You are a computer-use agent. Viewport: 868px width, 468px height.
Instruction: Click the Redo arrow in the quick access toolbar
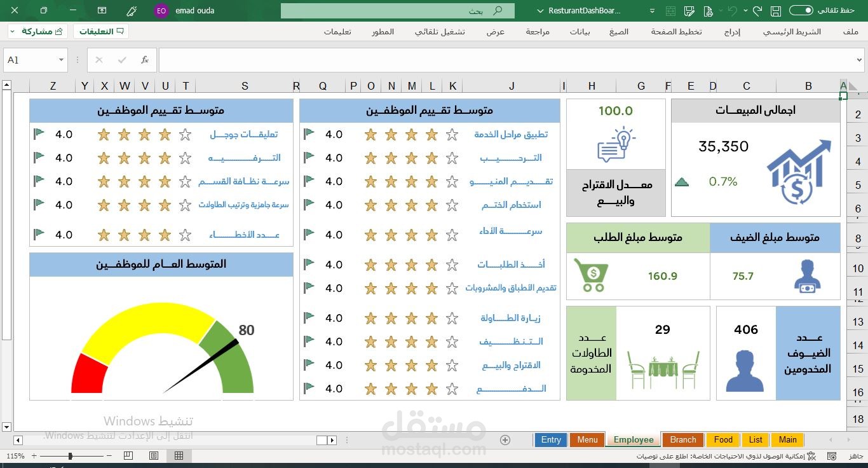[757, 11]
